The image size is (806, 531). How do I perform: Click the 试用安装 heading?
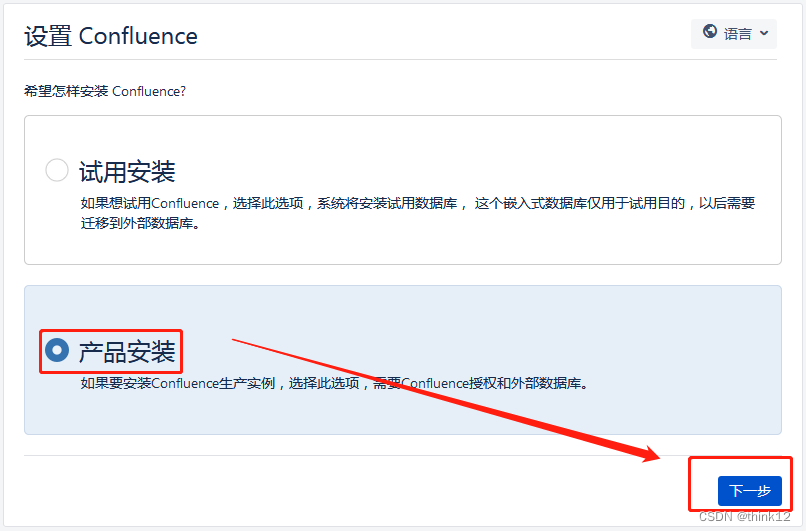(127, 172)
